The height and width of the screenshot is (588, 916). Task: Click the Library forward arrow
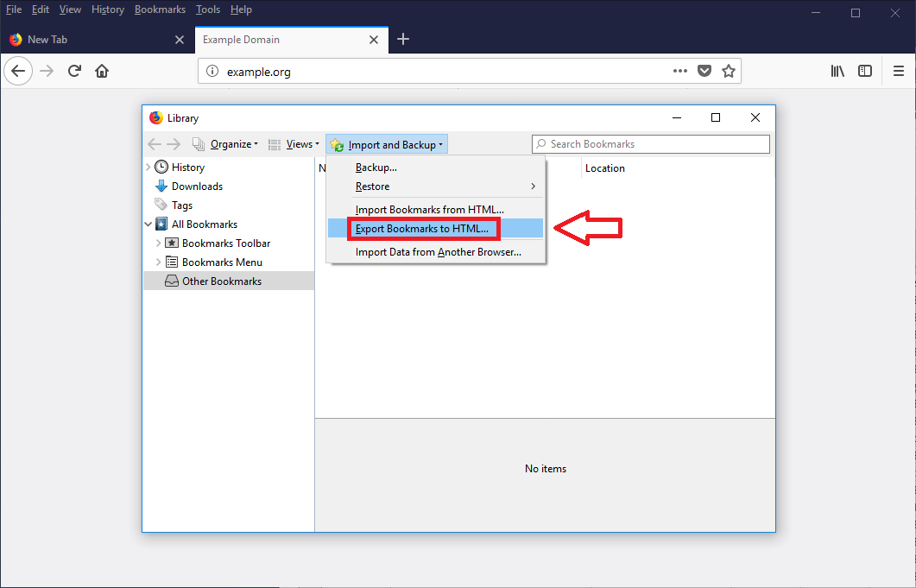[174, 144]
